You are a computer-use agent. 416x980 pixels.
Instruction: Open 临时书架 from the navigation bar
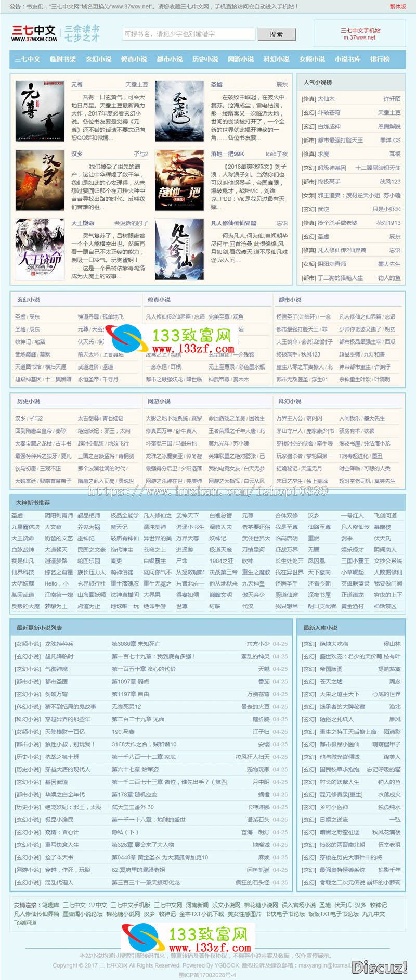63,59
